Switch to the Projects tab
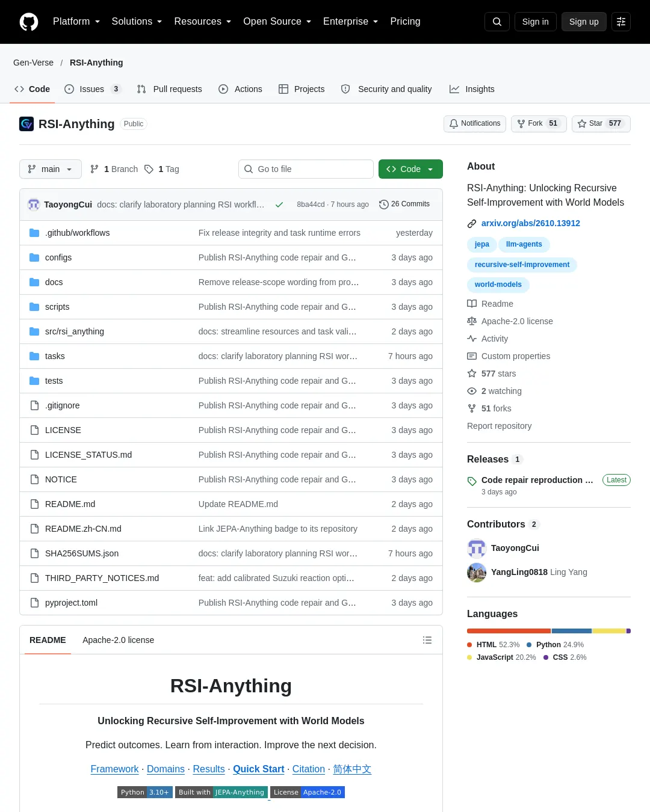650x812 pixels. (x=302, y=89)
